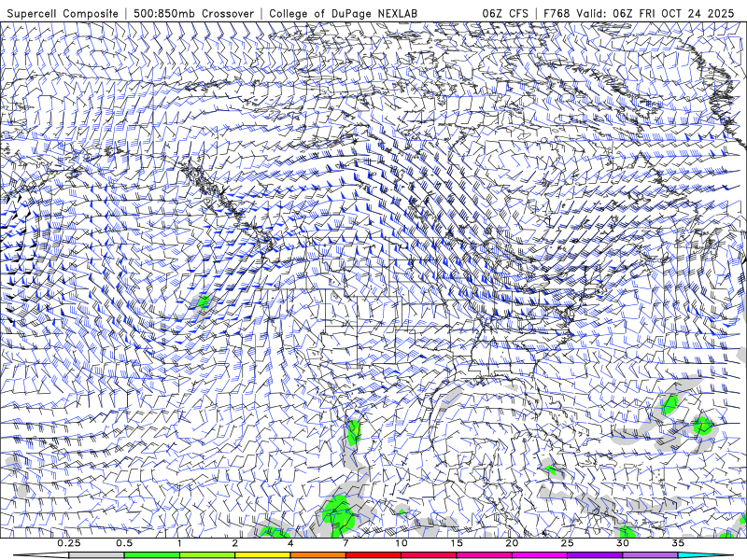
Task: Click the "20" legend value
Action: click(x=512, y=543)
